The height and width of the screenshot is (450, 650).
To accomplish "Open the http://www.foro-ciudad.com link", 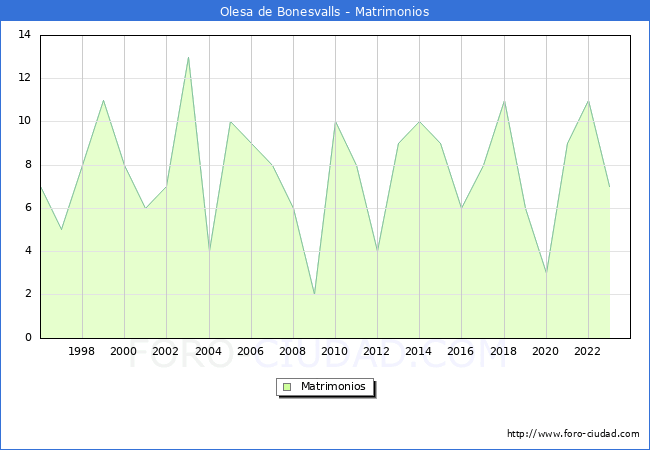I will pos(573,433).
